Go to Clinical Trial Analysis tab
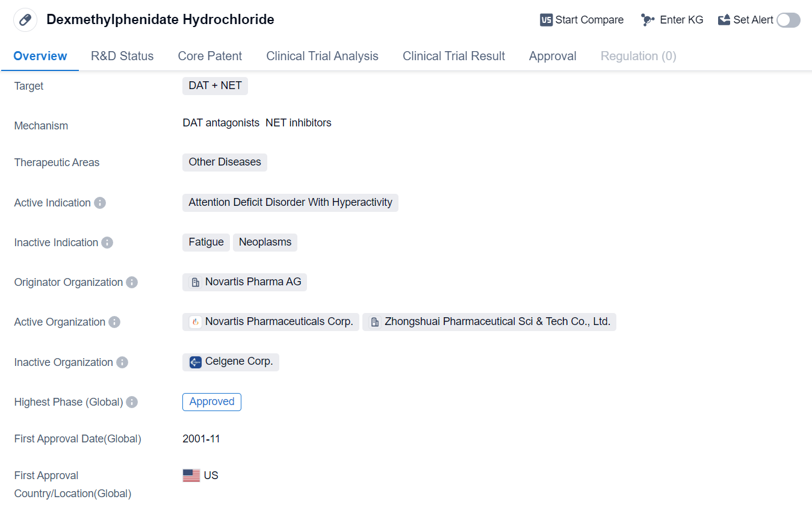The height and width of the screenshot is (508, 812). 322,56
